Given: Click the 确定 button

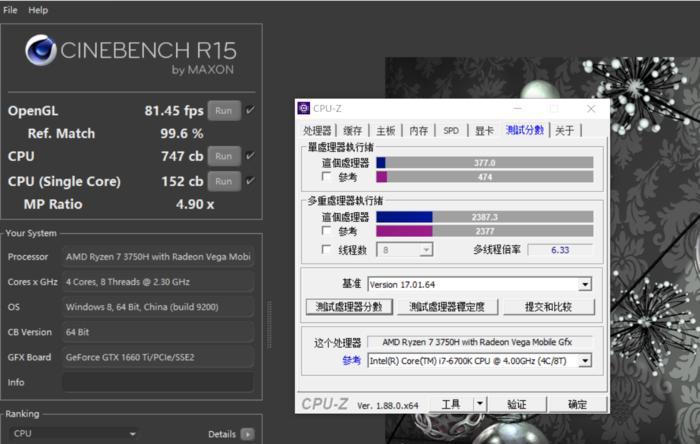Looking at the screenshot, I should 577,404.
